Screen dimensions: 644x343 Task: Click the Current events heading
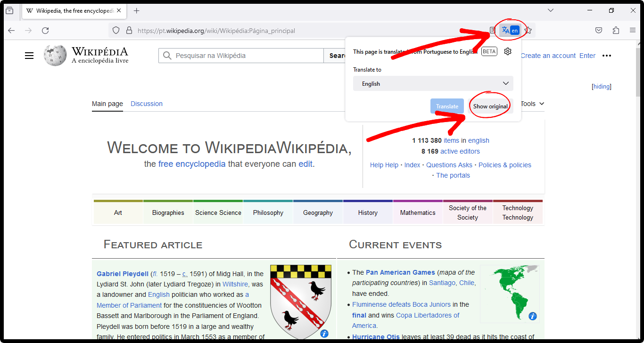tap(395, 245)
